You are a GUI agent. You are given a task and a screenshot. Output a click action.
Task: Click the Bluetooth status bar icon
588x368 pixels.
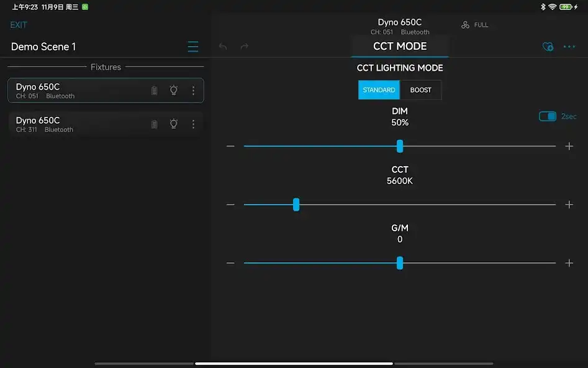[543, 7]
